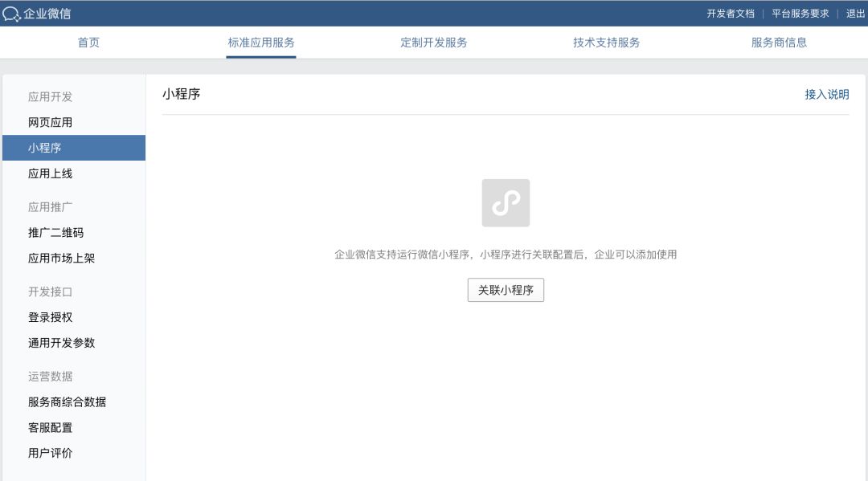The image size is (868, 481).
Task: Click the mini program placeholder icon
Action: pyautogui.click(x=506, y=203)
